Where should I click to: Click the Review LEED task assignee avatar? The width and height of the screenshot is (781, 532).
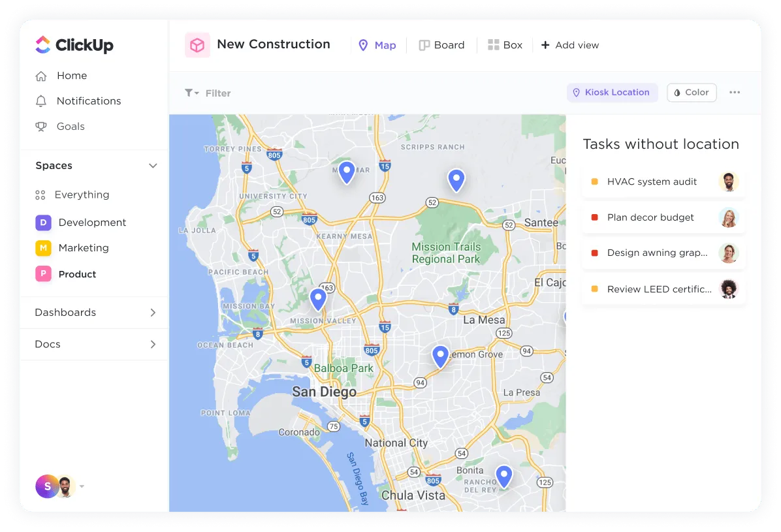(729, 289)
